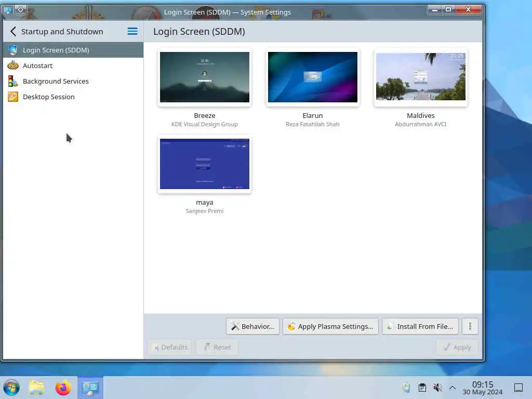
Task: Click the Desktop Session key icon
Action: coord(13,97)
